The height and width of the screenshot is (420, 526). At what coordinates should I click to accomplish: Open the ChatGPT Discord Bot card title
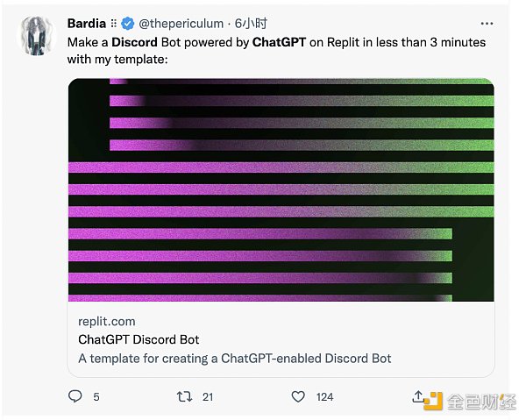139,339
